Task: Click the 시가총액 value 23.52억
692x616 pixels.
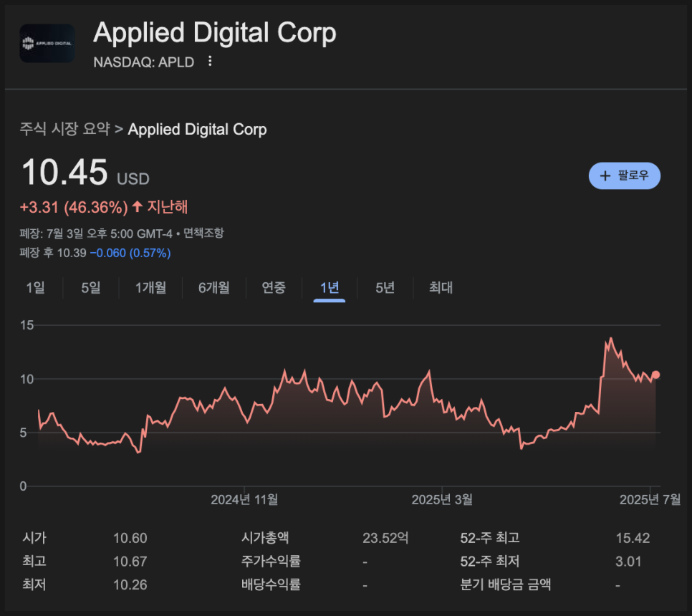Action: coord(385,539)
